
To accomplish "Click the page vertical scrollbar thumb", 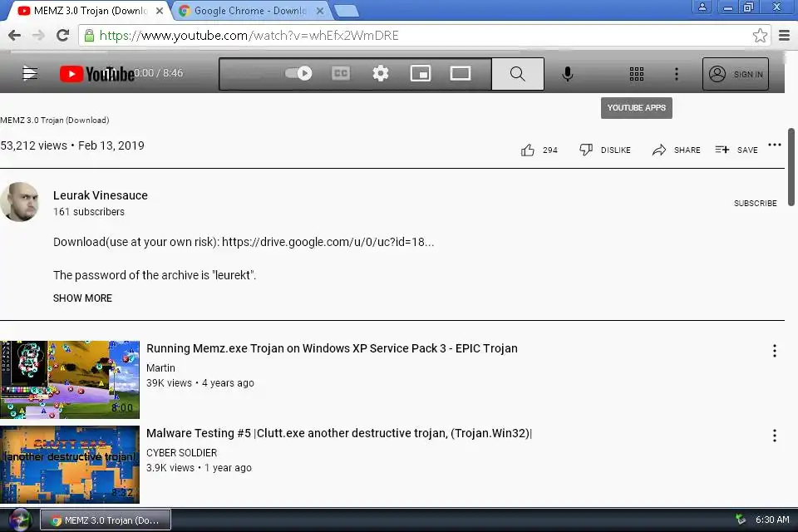I will 791,167.
